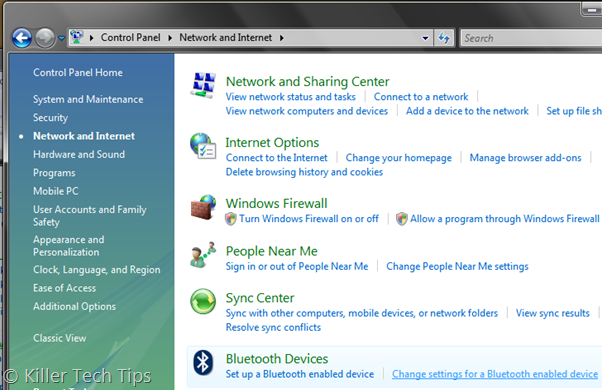The height and width of the screenshot is (390, 602).
Task: Go back with the blue Back arrow
Action: click(x=22, y=38)
